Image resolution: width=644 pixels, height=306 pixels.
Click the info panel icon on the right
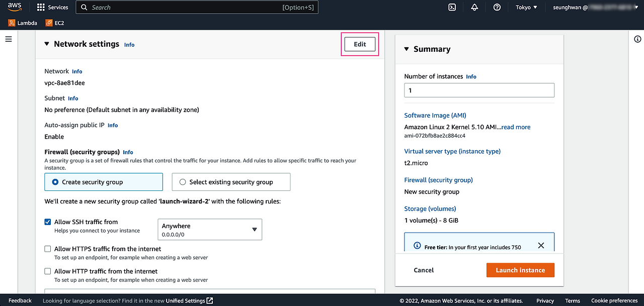click(x=637, y=39)
